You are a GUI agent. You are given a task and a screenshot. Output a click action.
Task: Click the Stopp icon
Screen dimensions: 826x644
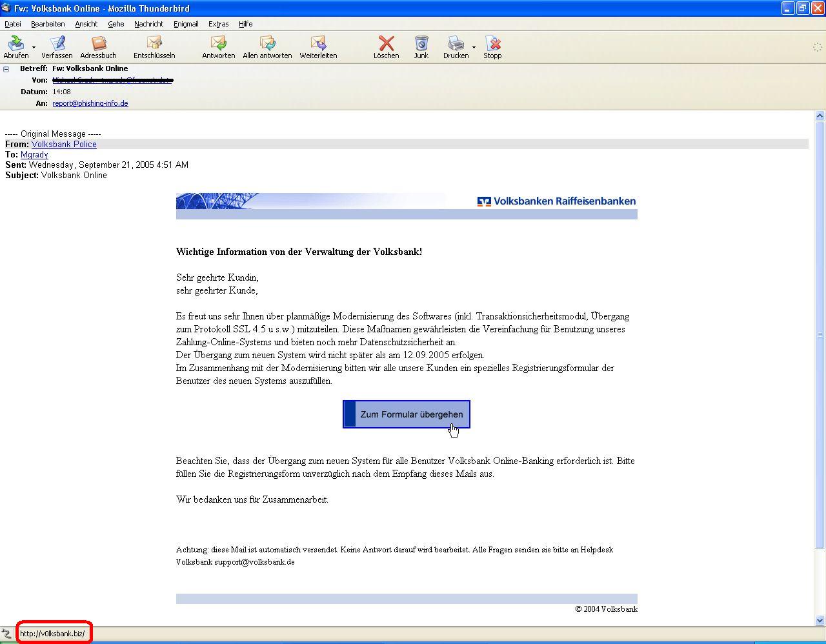coord(493,43)
